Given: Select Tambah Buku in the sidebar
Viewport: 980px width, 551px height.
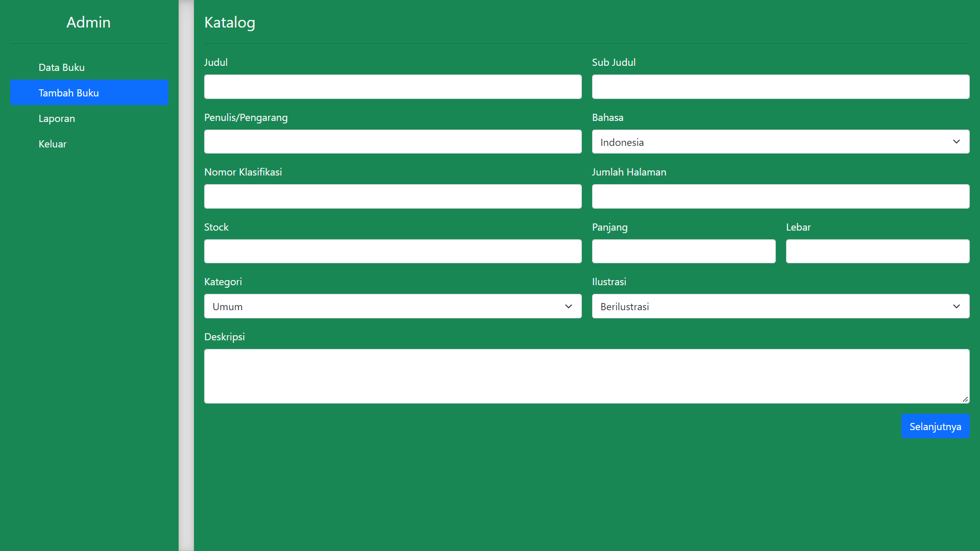Looking at the screenshot, I should click(89, 92).
